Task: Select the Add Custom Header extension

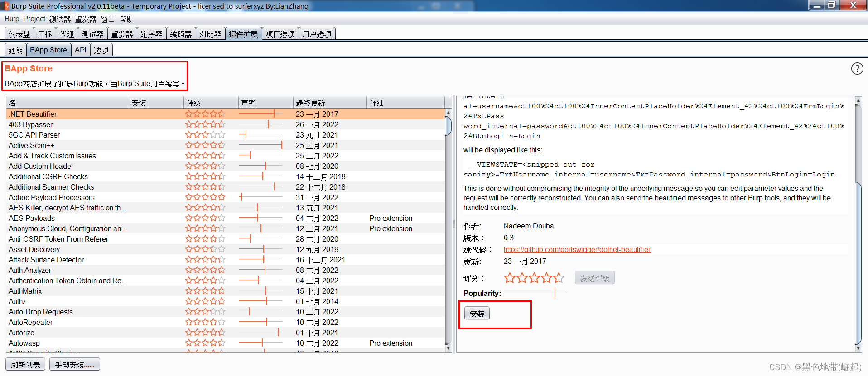Action: coord(226,166)
